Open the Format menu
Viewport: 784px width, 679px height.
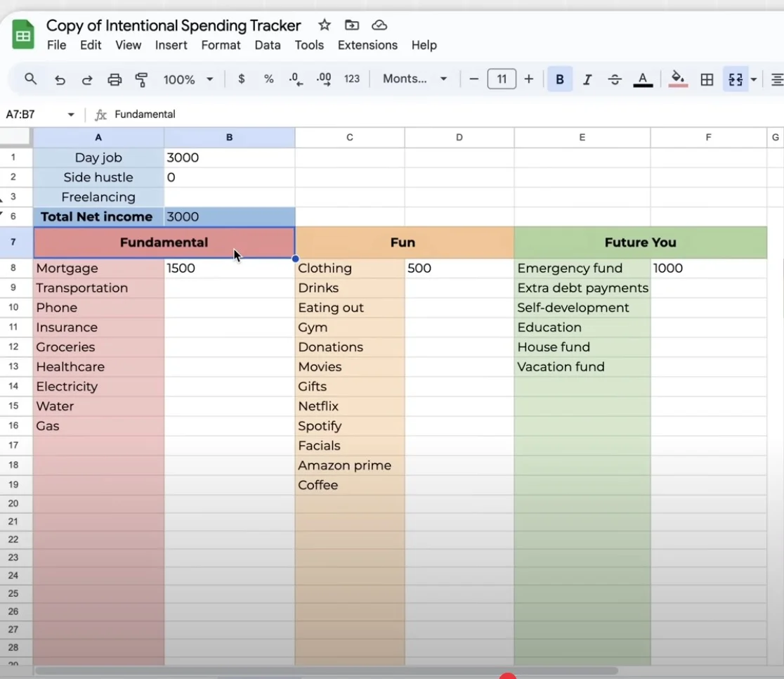[221, 45]
